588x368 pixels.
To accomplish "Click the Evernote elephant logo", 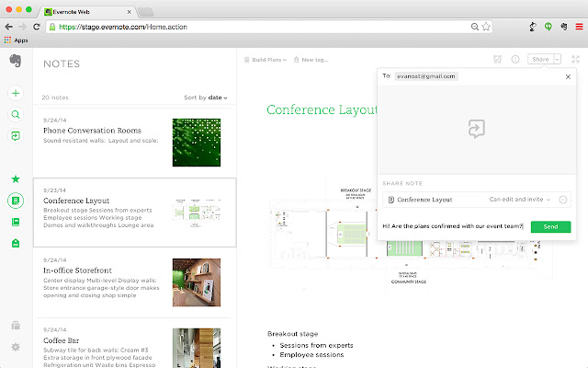I will coord(16,61).
